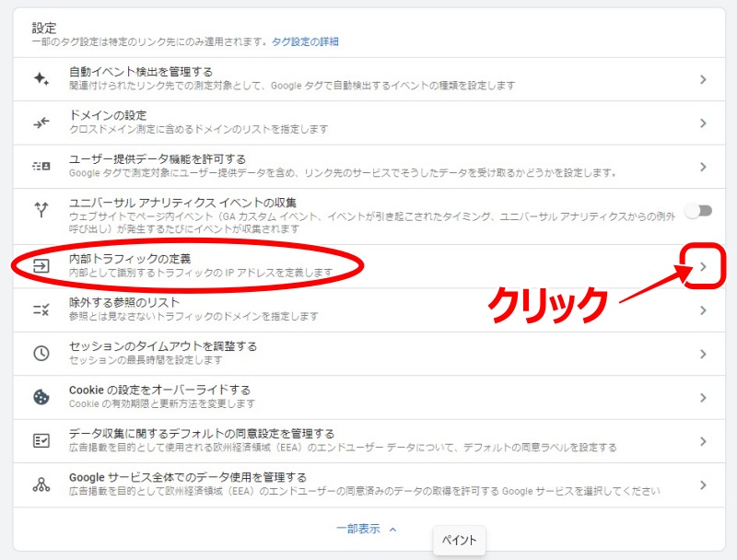Expand the Cookie の設定をオーバーライドする chevron
The width and height of the screenshot is (737, 560).
click(703, 398)
